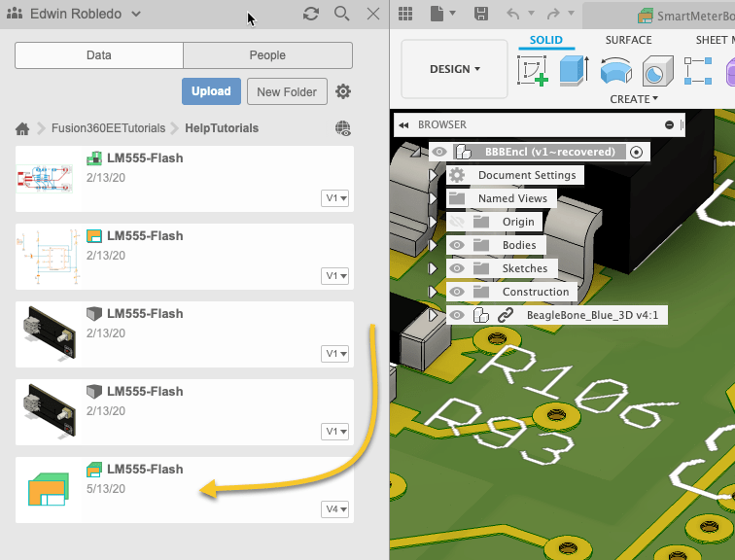Open project in web globe icon
Viewport: 735px width, 560px height.
click(x=343, y=128)
